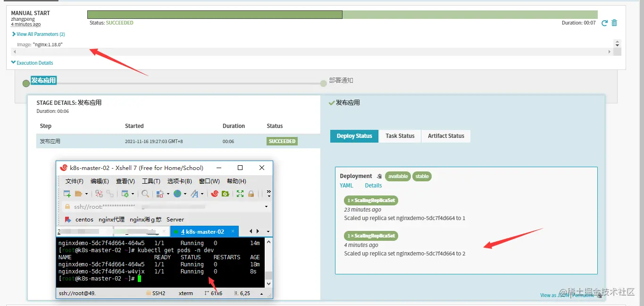
Task: Click the View as JSON link
Action: coord(554,295)
